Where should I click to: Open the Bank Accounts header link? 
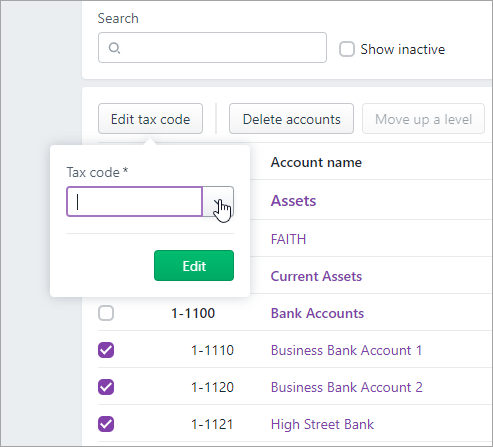tap(317, 313)
